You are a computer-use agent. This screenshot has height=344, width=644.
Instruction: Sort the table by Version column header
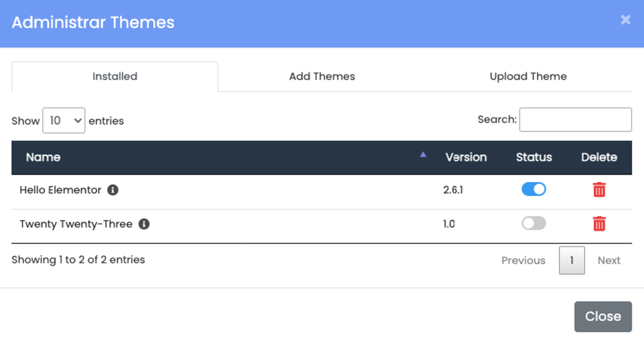pyautogui.click(x=466, y=157)
